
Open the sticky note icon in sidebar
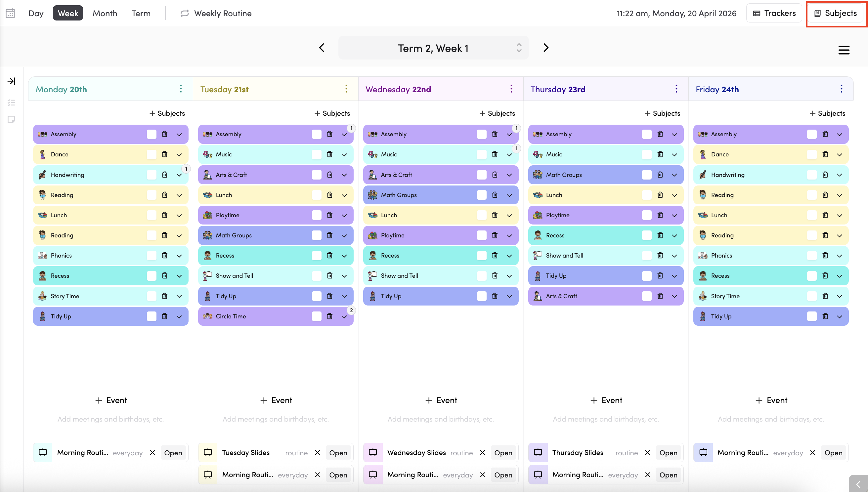click(x=11, y=120)
